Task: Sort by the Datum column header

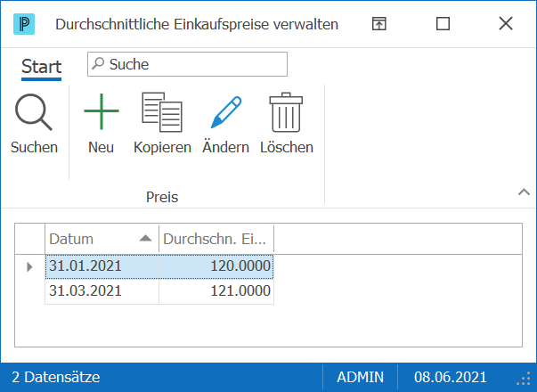Action: (102, 239)
